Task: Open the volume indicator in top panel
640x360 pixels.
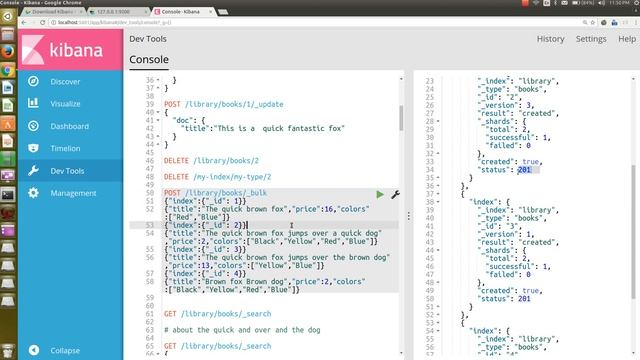Action: [602, 3]
